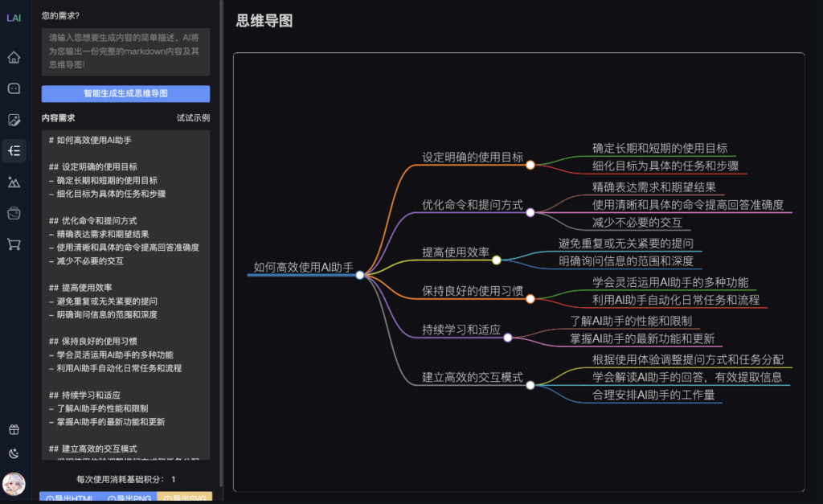
Task: Open the shopping cart icon
Action: click(14, 244)
